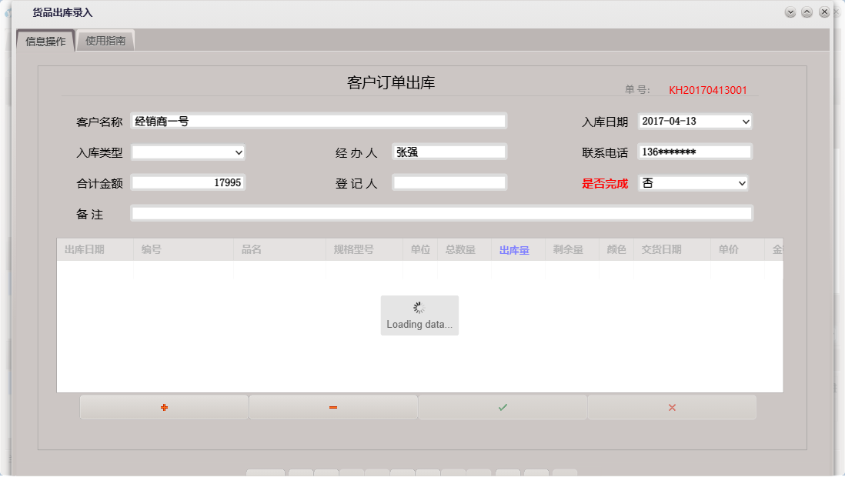Image resolution: width=845 pixels, height=504 pixels.
Task: Sort by the 出库量 column header
Action: [513, 249]
